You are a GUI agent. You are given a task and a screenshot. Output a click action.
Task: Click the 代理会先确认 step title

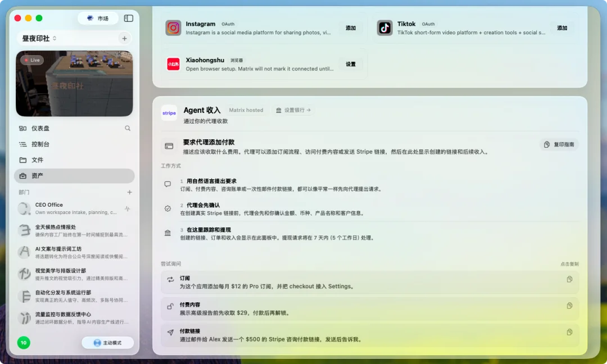click(x=203, y=206)
